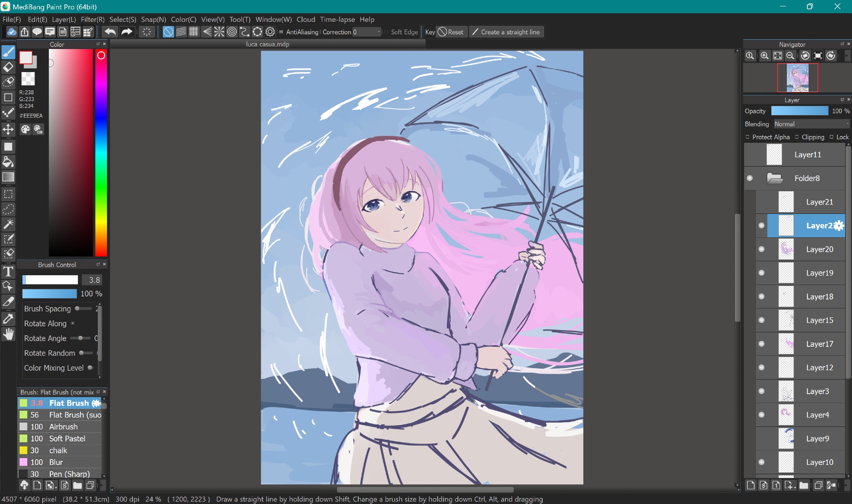852x504 pixels.
Task: Click the Undo arrow in toolbar
Action: pyautogui.click(x=110, y=32)
